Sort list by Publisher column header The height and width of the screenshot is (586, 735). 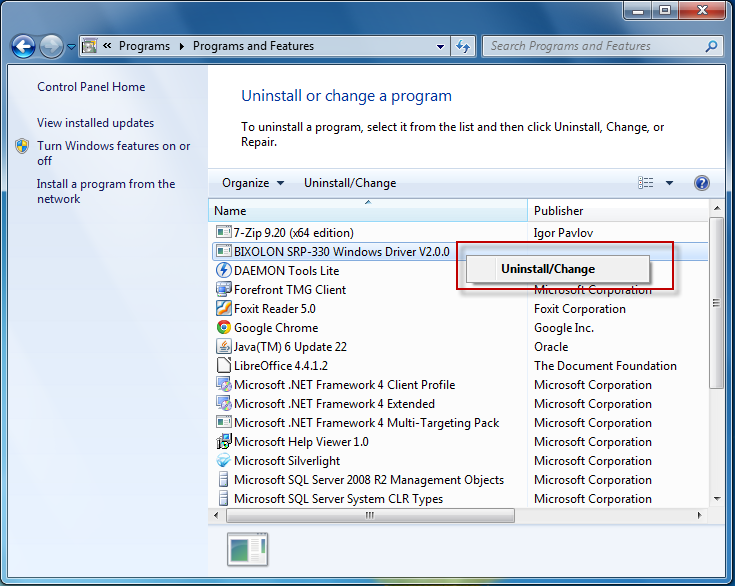[559, 211]
